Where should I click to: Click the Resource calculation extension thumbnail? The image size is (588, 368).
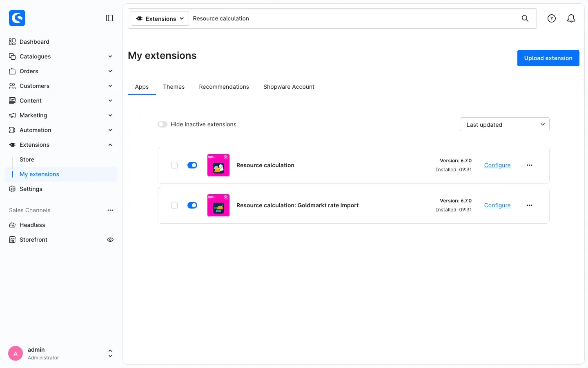tap(218, 165)
